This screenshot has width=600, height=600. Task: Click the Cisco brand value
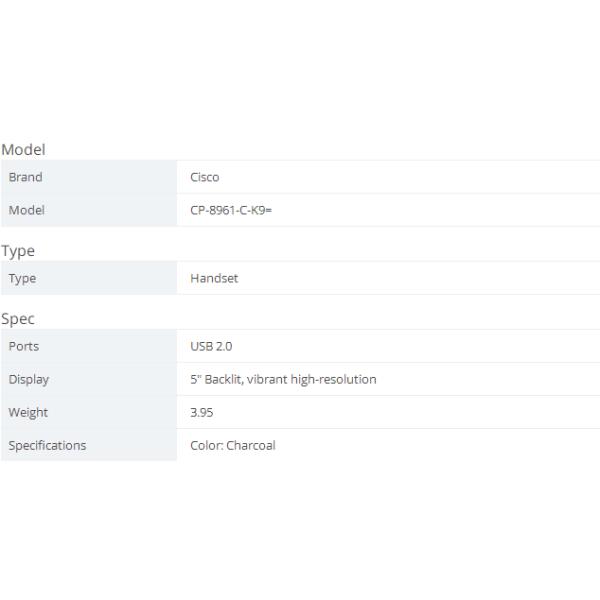point(204,177)
